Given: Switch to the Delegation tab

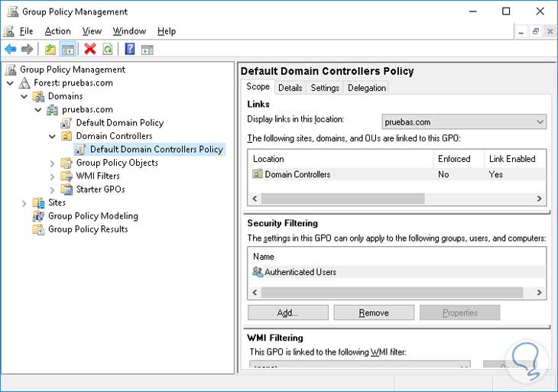Looking at the screenshot, I should [367, 88].
